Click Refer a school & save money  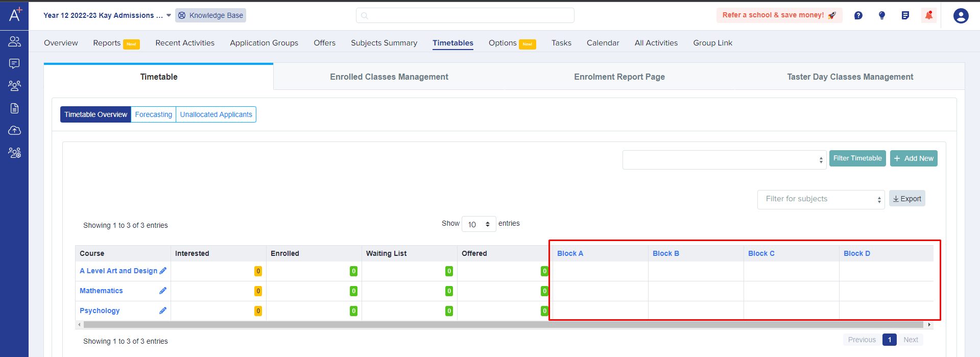779,15
